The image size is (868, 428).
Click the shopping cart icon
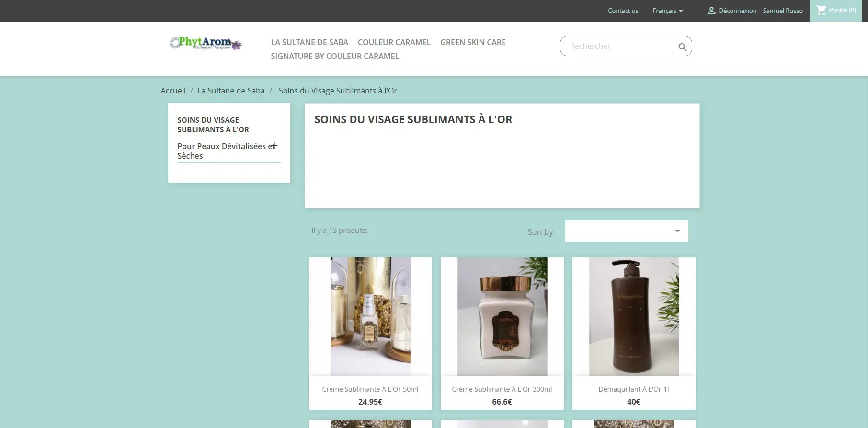[821, 10]
